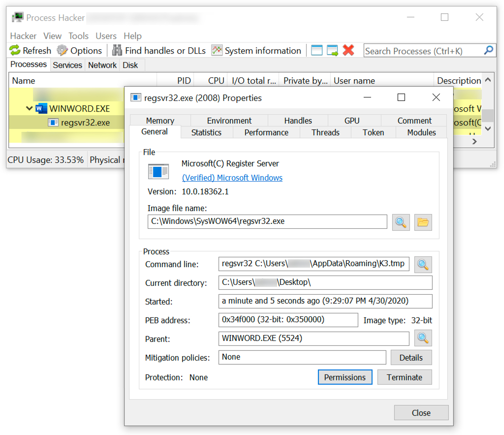This screenshot has width=504, height=435.
Task: Click the Properties dialog title icon
Action: point(136,97)
